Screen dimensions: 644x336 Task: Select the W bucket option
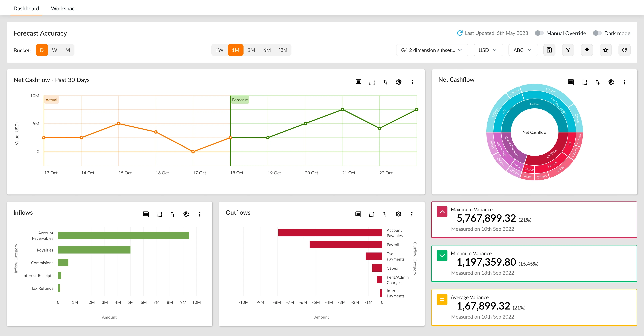(55, 50)
